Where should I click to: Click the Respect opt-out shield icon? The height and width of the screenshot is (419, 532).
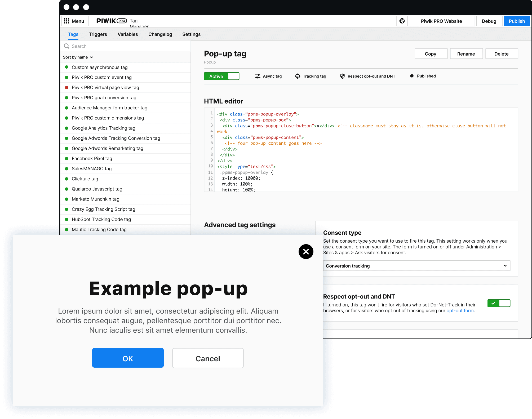pyautogui.click(x=342, y=76)
